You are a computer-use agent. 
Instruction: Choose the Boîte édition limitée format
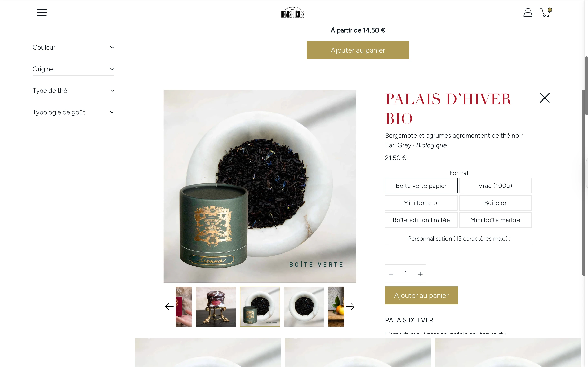[421, 220]
